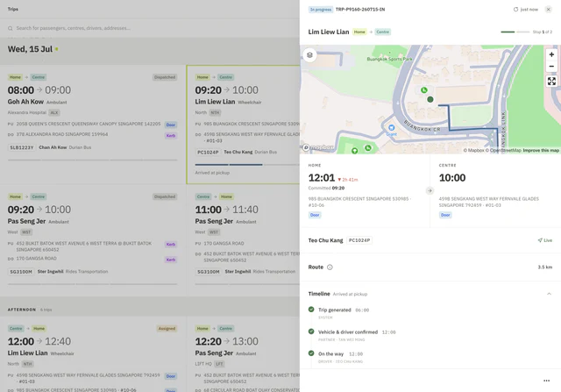The width and height of the screenshot is (561, 392).
Task: Open the 11:00 Pas Seng Jer trip
Action: pyautogui.click(x=243, y=240)
